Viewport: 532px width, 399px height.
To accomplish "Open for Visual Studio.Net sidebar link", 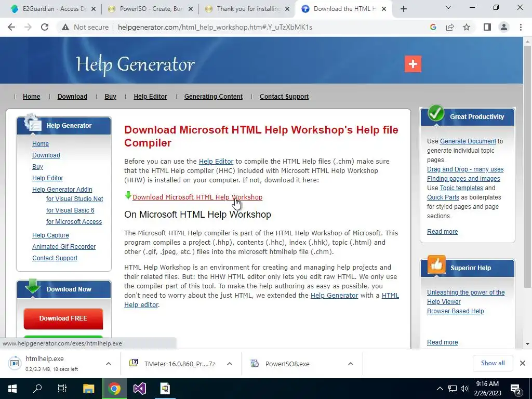I will click(75, 199).
